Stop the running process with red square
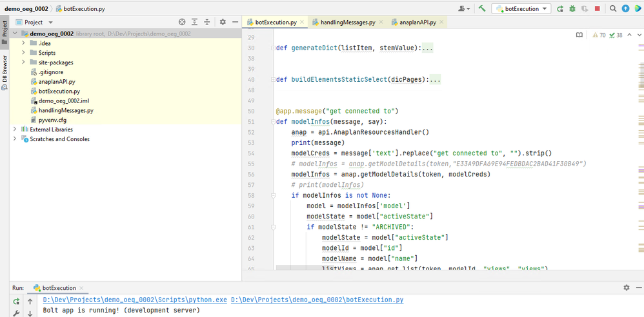644x317 pixels. 597,8
